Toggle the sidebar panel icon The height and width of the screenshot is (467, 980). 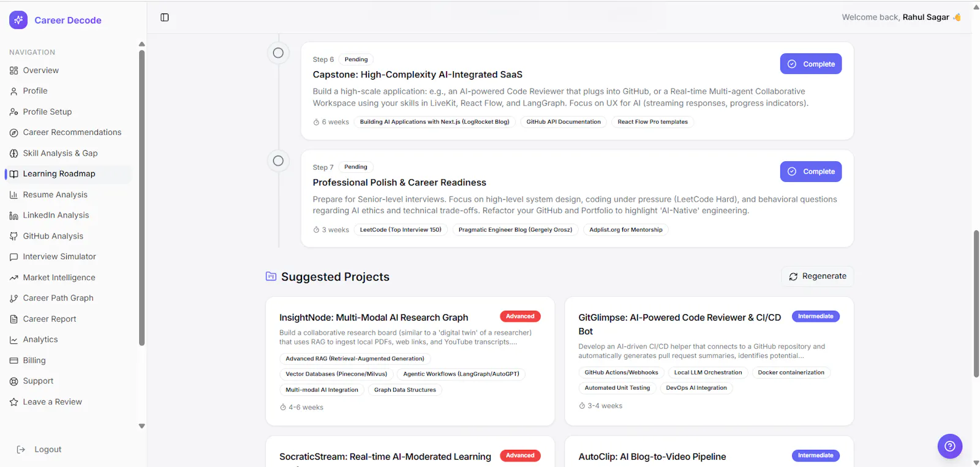165,17
